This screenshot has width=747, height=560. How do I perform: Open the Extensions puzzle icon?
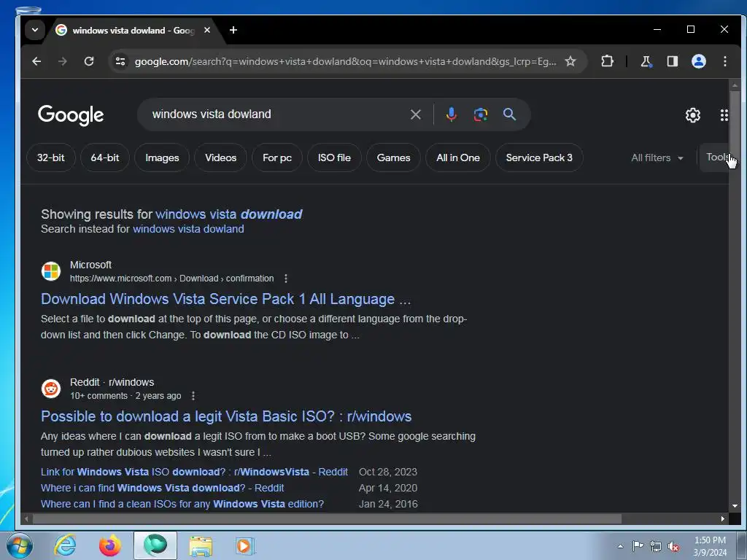607,61
